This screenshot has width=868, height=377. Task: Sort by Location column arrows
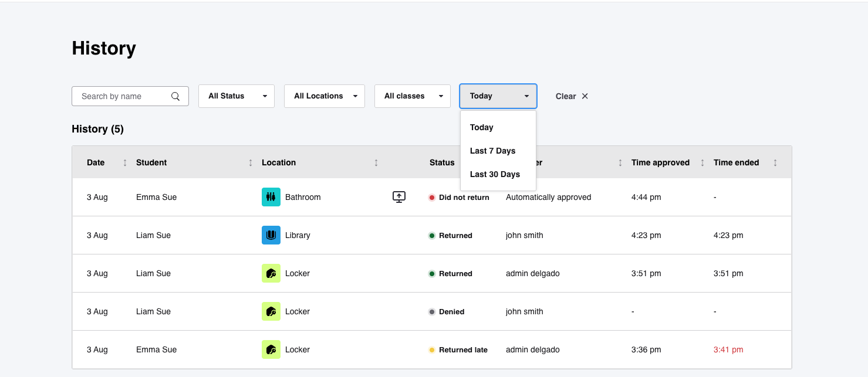click(x=376, y=162)
